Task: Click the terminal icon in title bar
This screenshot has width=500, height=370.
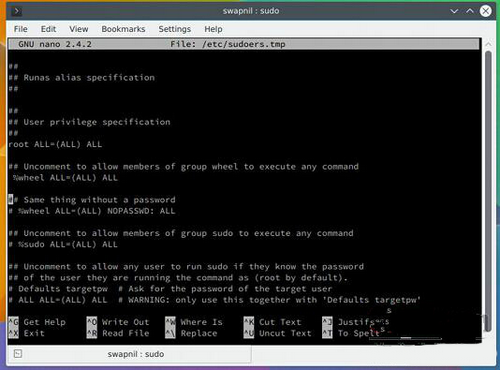Action: 16,11
